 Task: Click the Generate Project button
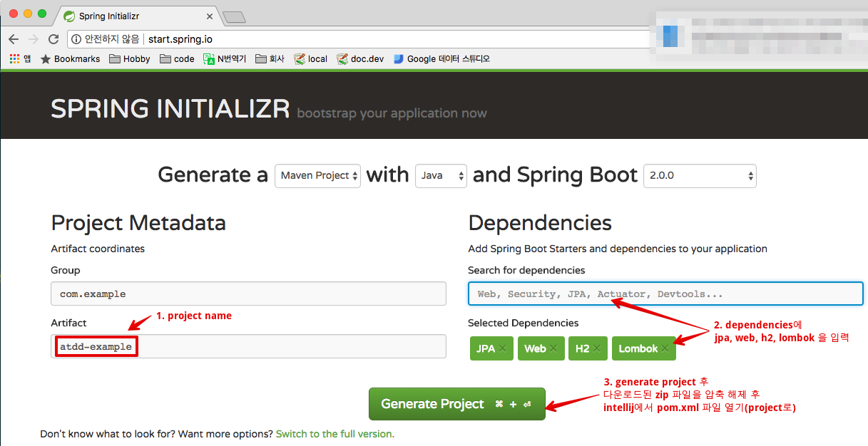tap(456, 404)
